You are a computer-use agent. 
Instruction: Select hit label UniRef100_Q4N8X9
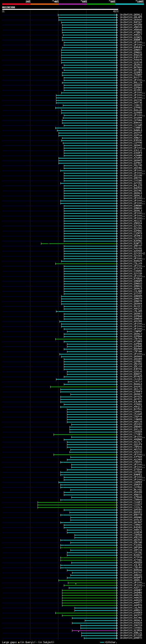click(131, 318)
